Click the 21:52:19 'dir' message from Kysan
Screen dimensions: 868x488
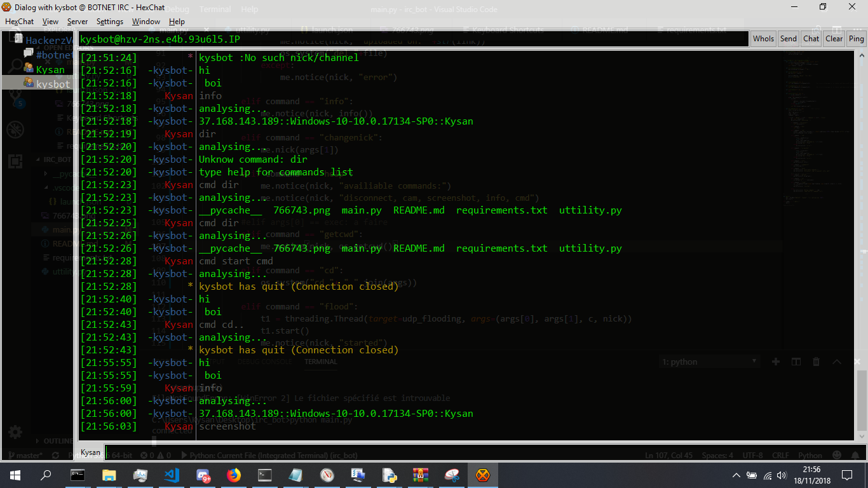(207, 134)
